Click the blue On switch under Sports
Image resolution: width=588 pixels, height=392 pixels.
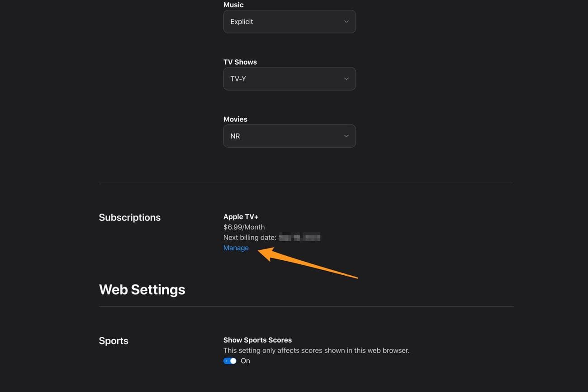(x=229, y=360)
